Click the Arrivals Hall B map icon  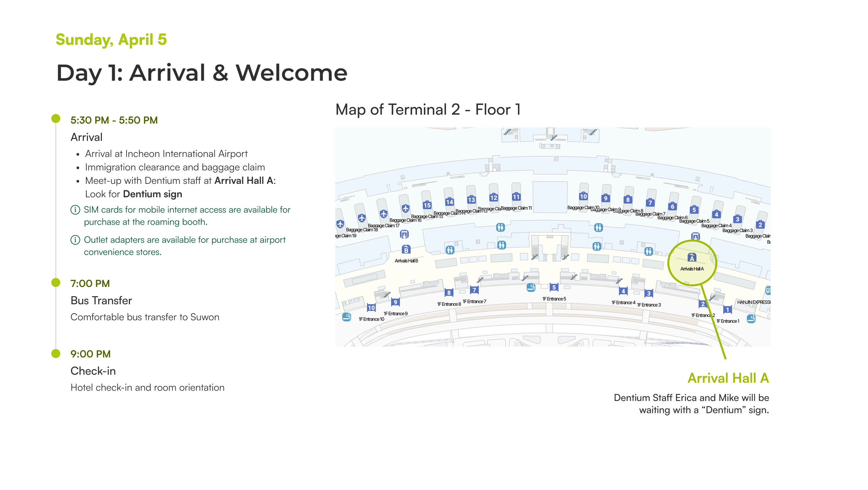click(406, 249)
